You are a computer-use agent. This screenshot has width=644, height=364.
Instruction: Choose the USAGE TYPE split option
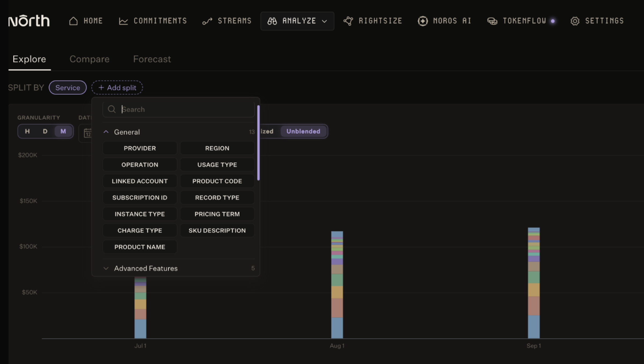tap(217, 165)
